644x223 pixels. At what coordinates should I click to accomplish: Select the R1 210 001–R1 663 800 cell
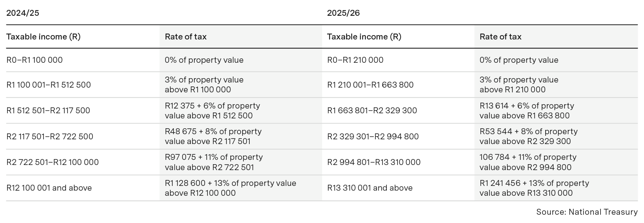point(370,85)
